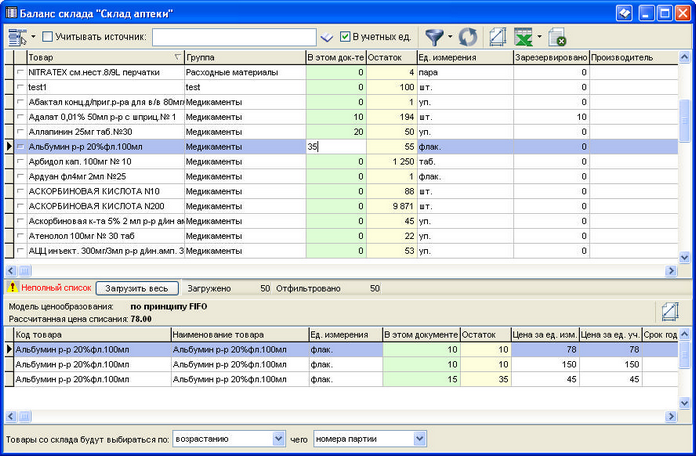The image size is (696, 456).
Task: Enable the Учитывать источник checkbox
Action: [47, 36]
